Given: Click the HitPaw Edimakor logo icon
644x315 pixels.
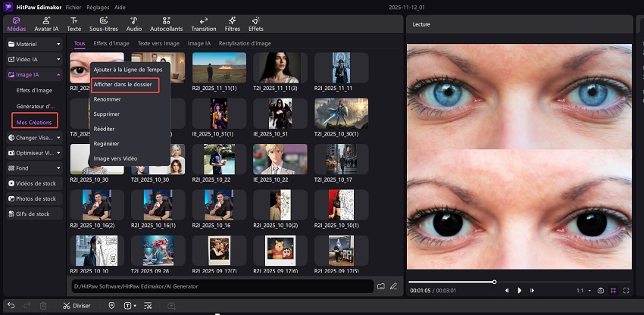Looking at the screenshot, I should click(8, 7).
